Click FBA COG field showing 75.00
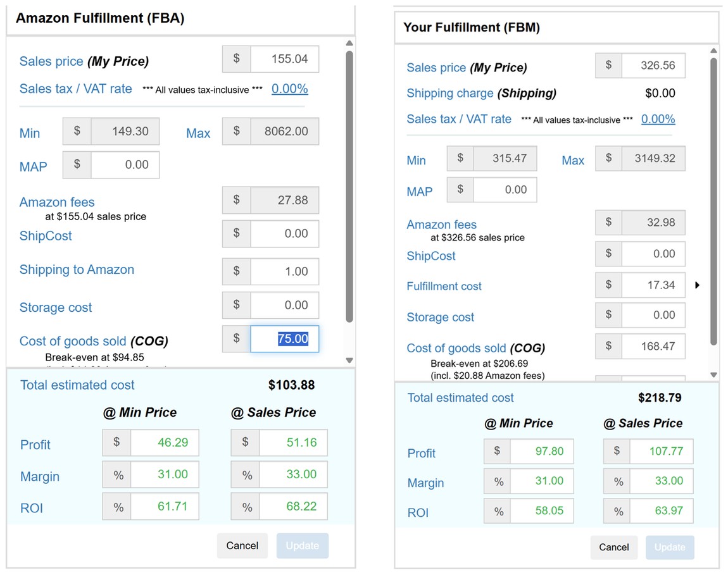Viewport: 728px width, 575px height. [x=285, y=339]
